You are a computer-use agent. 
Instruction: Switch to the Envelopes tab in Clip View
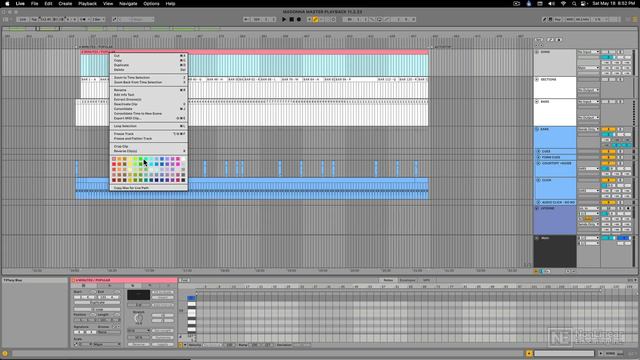pos(407,280)
